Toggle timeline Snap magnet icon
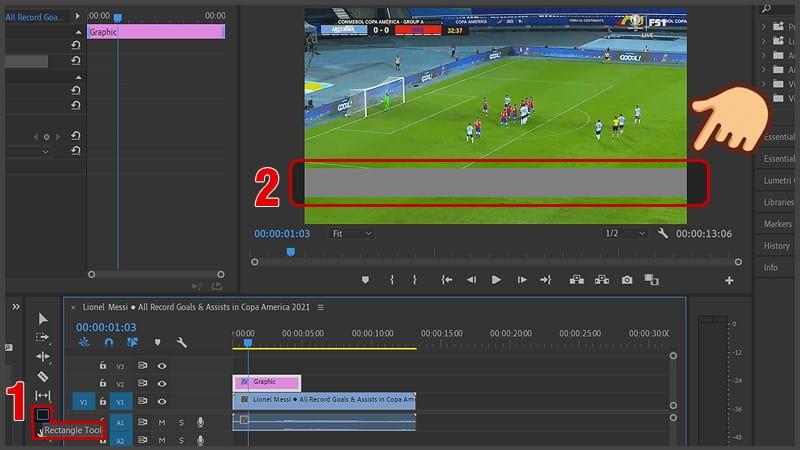Image resolution: width=800 pixels, height=450 pixels. click(109, 342)
